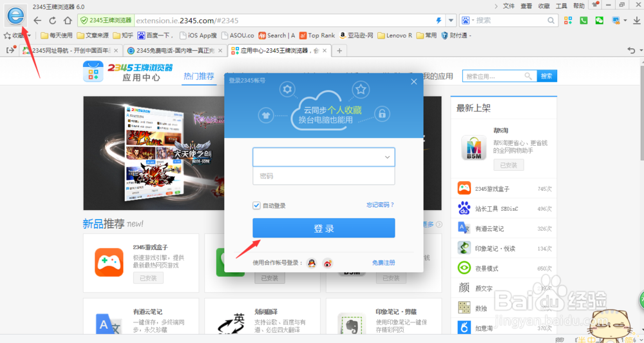Open the Baidu search engine selector
This screenshot has height=343, width=644.
pos(468,20)
